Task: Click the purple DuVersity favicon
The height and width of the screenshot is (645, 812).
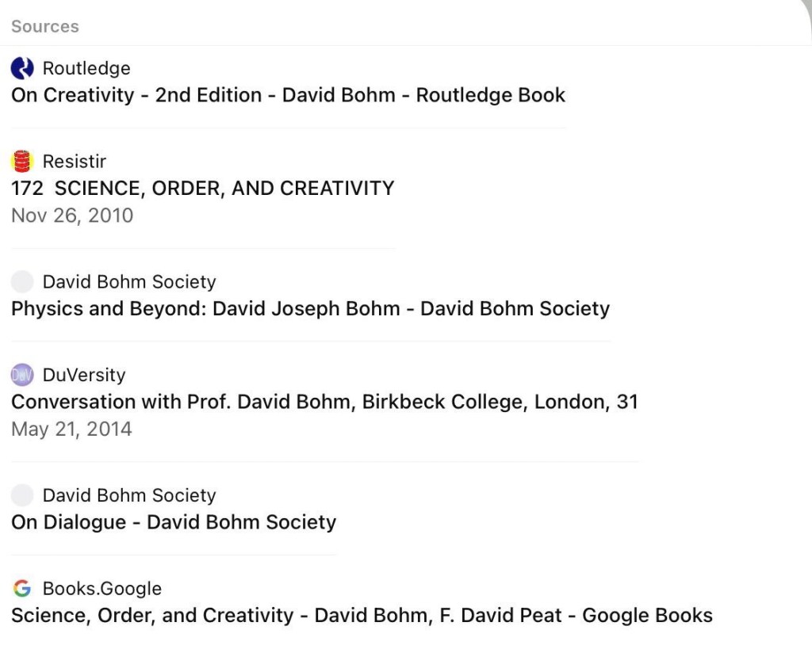Action: [x=22, y=375]
